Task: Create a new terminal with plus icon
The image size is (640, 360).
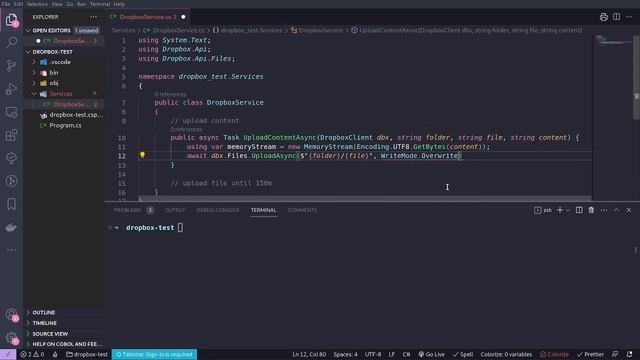Action: [x=560, y=210]
